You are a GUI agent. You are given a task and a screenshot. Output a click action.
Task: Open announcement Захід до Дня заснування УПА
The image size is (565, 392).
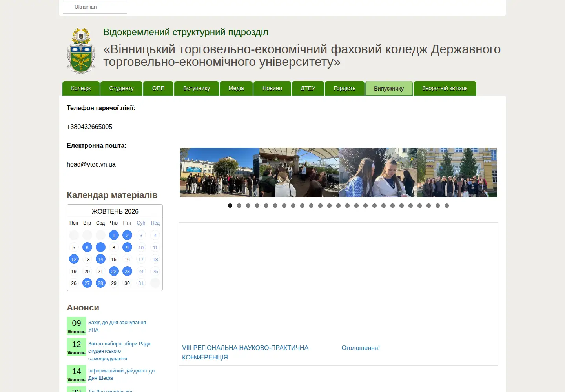pos(117,326)
